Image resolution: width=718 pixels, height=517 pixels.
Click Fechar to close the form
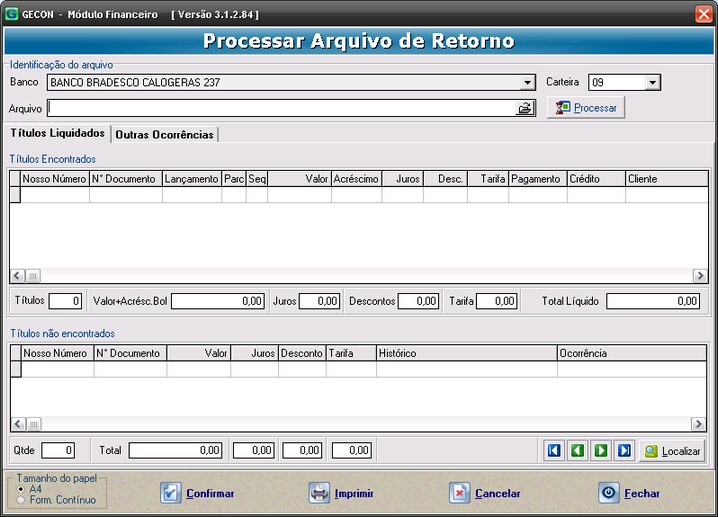click(x=629, y=493)
